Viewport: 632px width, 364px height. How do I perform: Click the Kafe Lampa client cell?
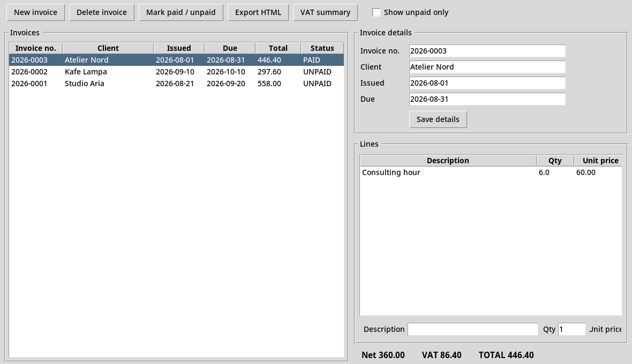(x=86, y=72)
